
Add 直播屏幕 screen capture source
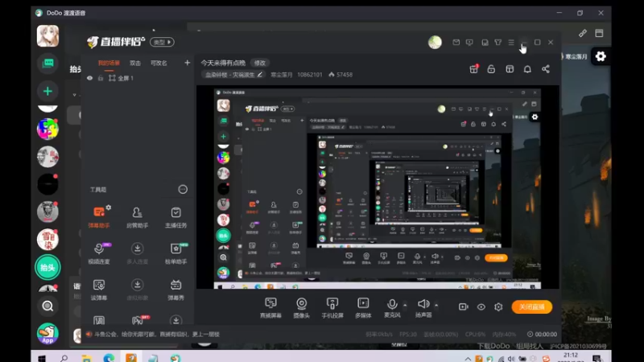point(270,307)
